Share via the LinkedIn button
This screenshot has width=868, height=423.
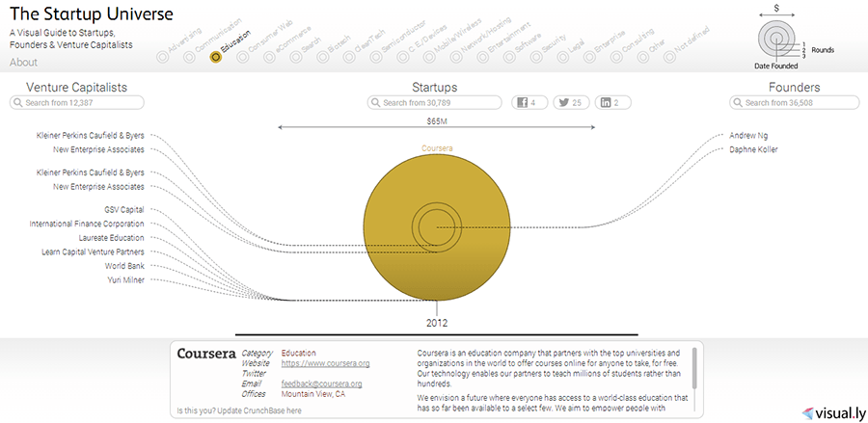(x=610, y=102)
